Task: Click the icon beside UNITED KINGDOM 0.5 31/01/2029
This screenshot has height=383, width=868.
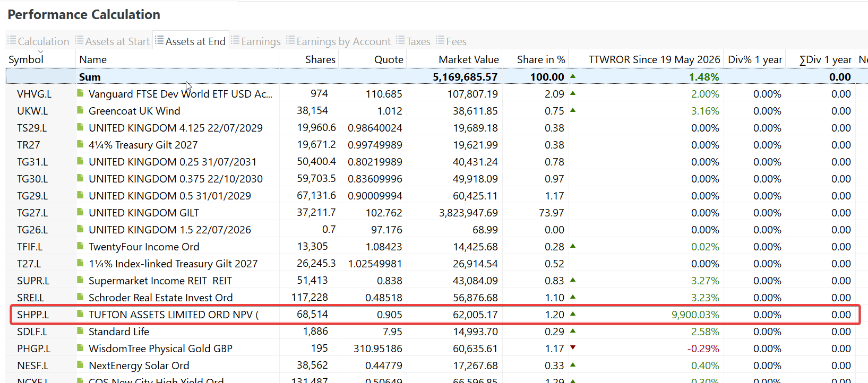Action: point(81,195)
